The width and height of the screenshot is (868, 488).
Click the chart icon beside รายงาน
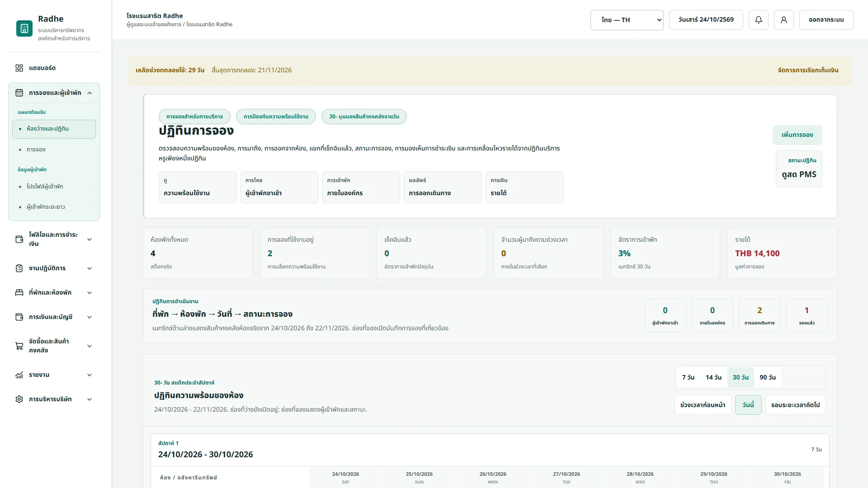pyautogui.click(x=19, y=375)
